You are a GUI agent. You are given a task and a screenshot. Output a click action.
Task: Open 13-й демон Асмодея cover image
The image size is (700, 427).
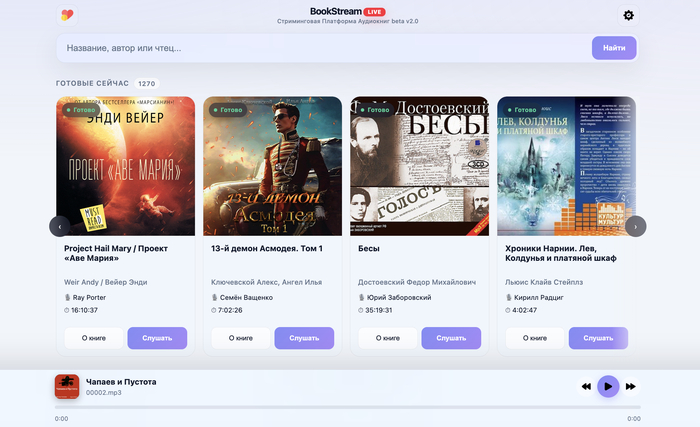point(272,166)
